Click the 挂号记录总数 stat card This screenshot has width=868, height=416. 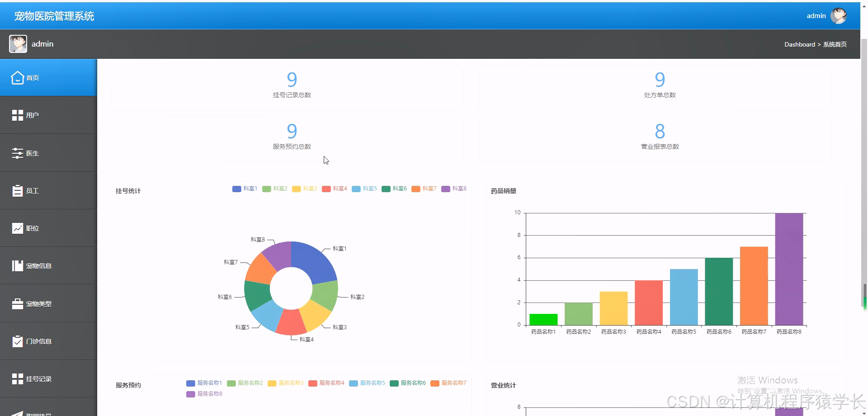pyautogui.click(x=287, y=87)
